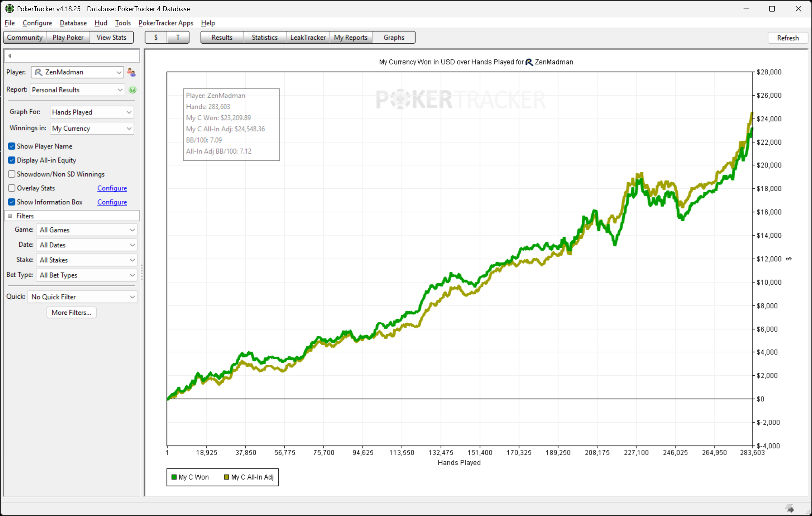Screen dimensions: 812x516
Task: Uncheck Show Information Box
Action: [12, 202]
